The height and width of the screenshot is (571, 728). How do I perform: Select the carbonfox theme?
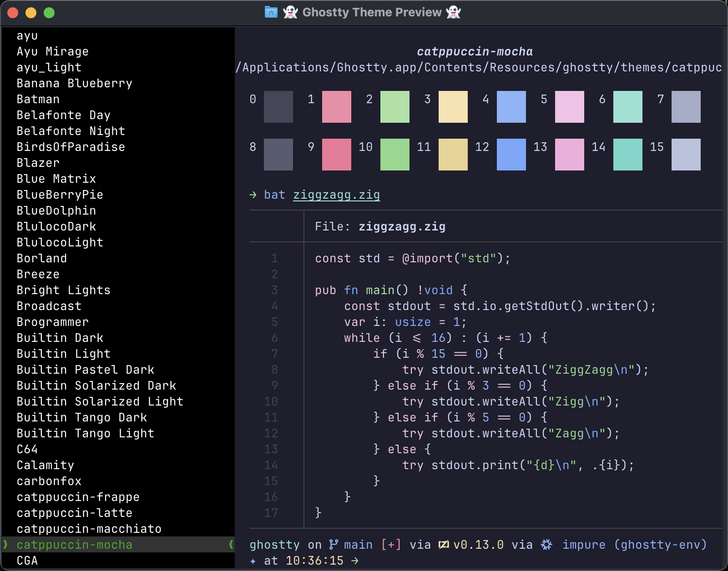click(x=49, y=481)
